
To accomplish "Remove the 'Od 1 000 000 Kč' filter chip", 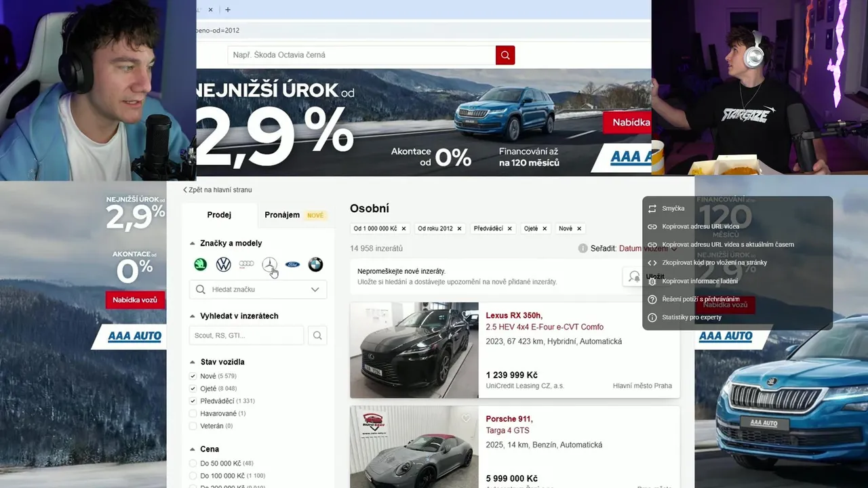I will [403, 228].
